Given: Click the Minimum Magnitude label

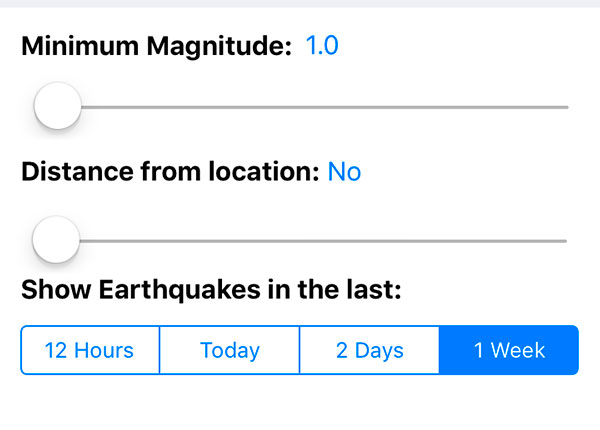Looking at the screenshot, I should (x=156, y=46).
